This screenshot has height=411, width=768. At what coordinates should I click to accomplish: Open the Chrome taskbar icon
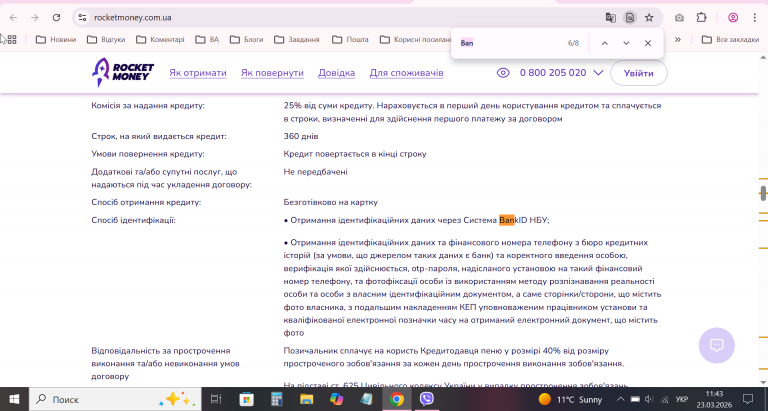397,399
